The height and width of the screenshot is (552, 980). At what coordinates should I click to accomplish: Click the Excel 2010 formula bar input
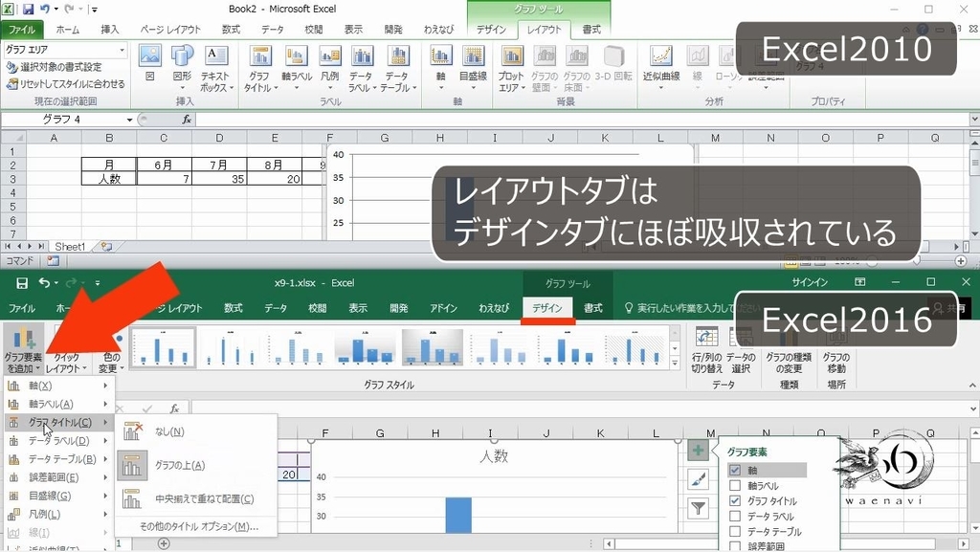pyautogui.click(x=581, y=120)
